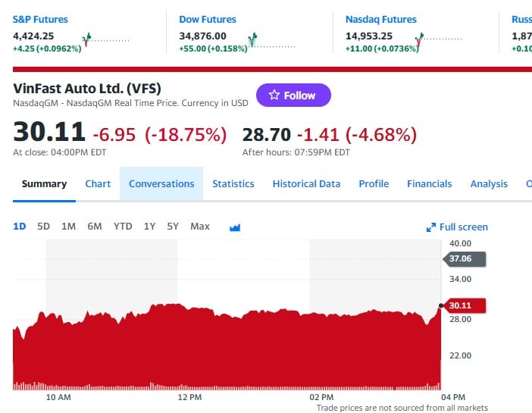
Task: Open the Historical Data tab
Action: [306, 183]
